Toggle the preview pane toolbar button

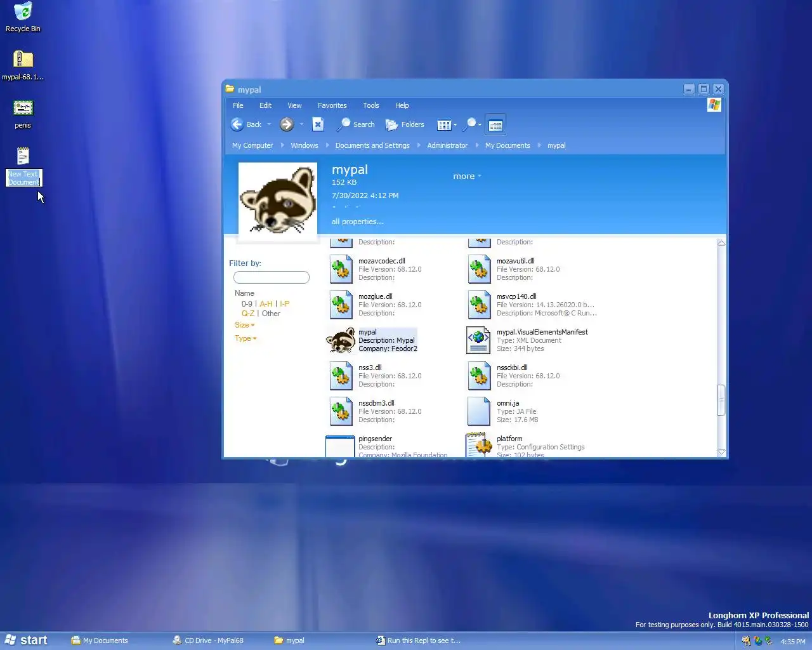(x=496, y=125)
